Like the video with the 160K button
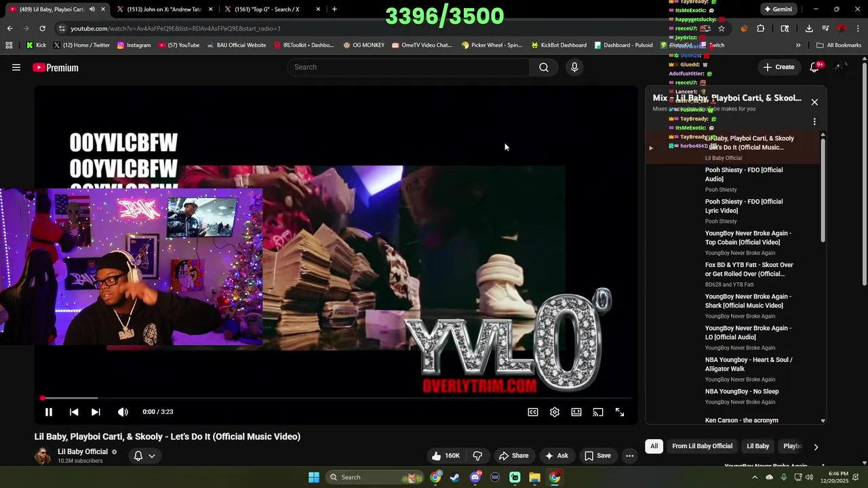The height and width of the screenshot is (488, 868). coord(446,455)
